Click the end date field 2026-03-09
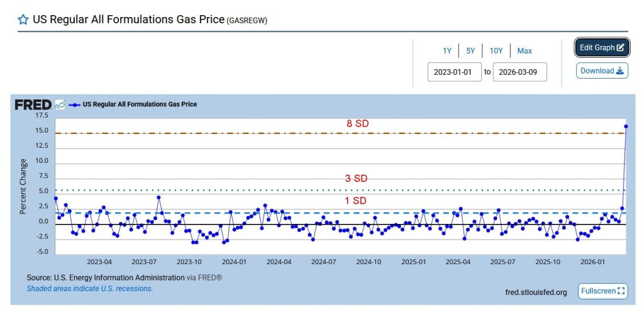Viewport: 644px width, 312px height. 519,72
